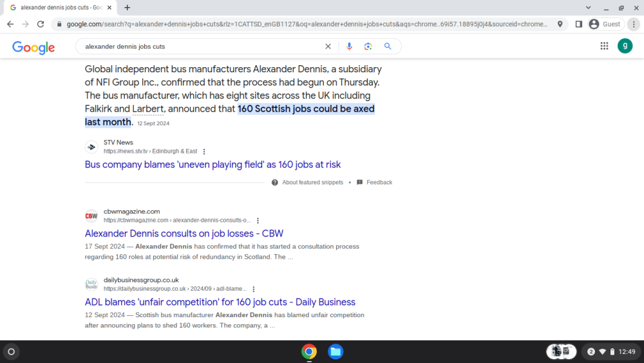The width and height of the screenshot is (644, 363).
Task: View site information via the lock icon
Action: 59,25
